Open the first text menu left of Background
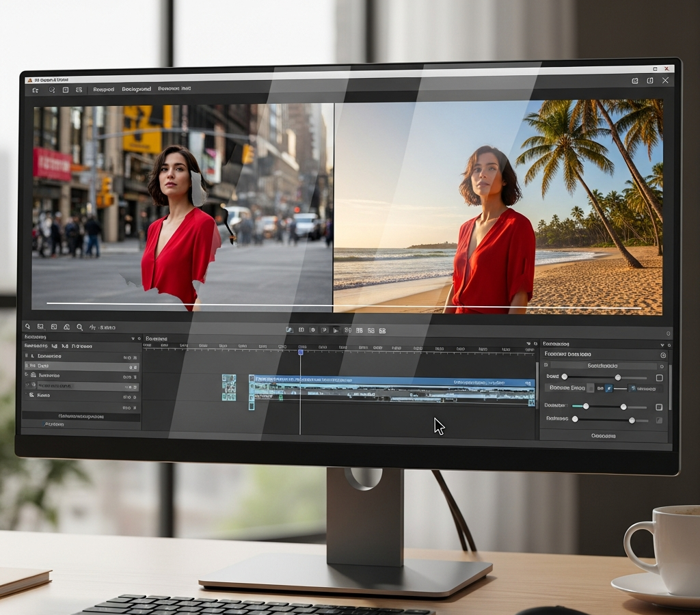Viewport: 700px width, 615px height. (104, 90)
